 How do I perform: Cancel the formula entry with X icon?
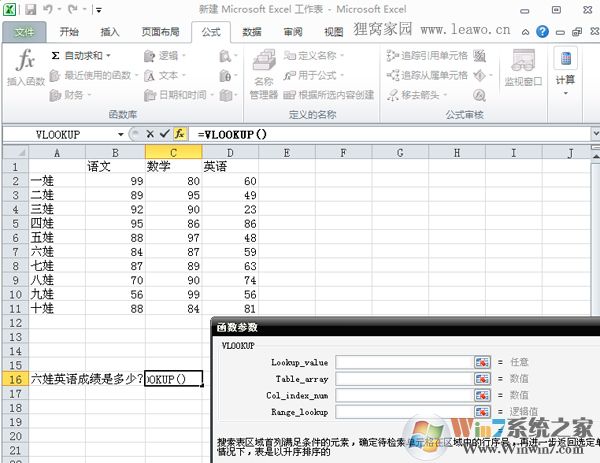pyautogui.click(x=150, y=133)
